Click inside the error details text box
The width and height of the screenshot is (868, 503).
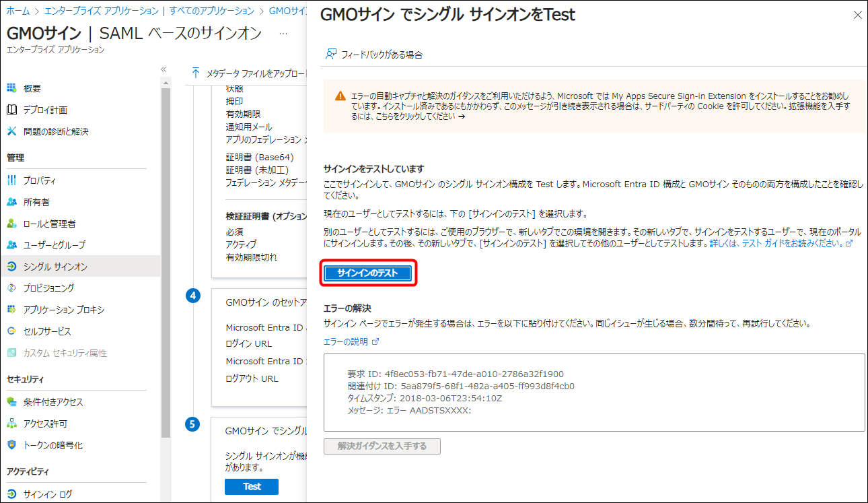click(594, 393)
